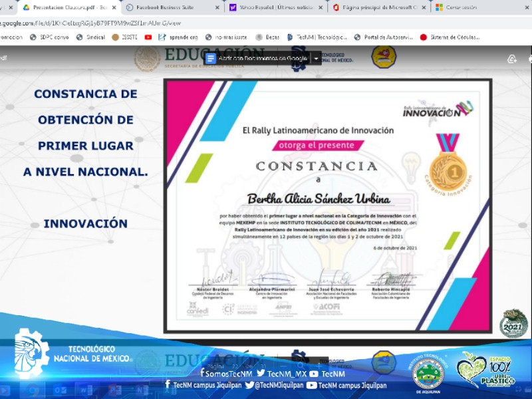
Task: Close the Yahoo Español tab
Action: (x=321, y=7)
